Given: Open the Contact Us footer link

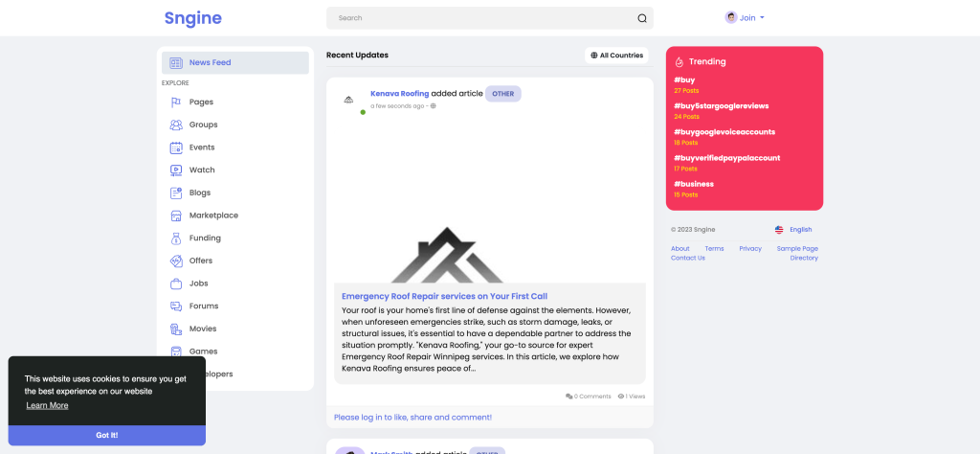Looking at the screenshot, I should (x=687, y=258).
